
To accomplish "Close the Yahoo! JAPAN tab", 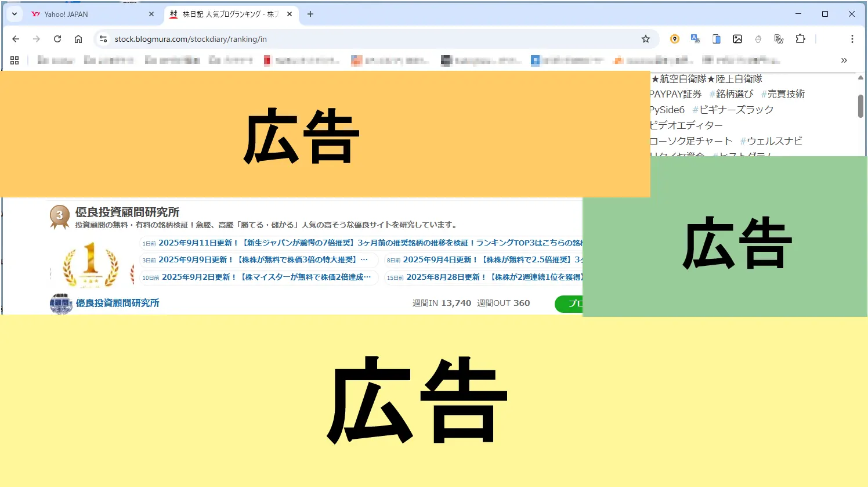I will pos(151,14).
